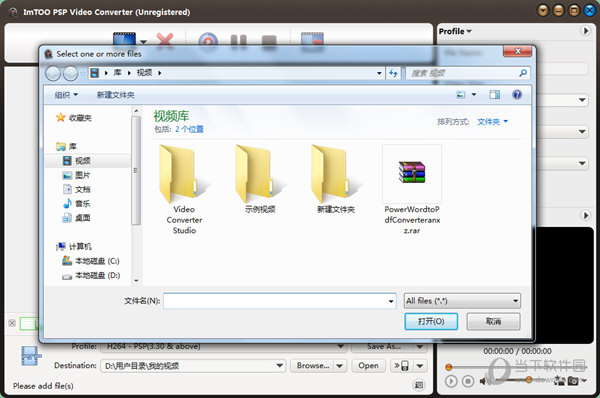The image size is (600, 398).
Task: Click the help question mark icon
Action: (x=517, y=95)
